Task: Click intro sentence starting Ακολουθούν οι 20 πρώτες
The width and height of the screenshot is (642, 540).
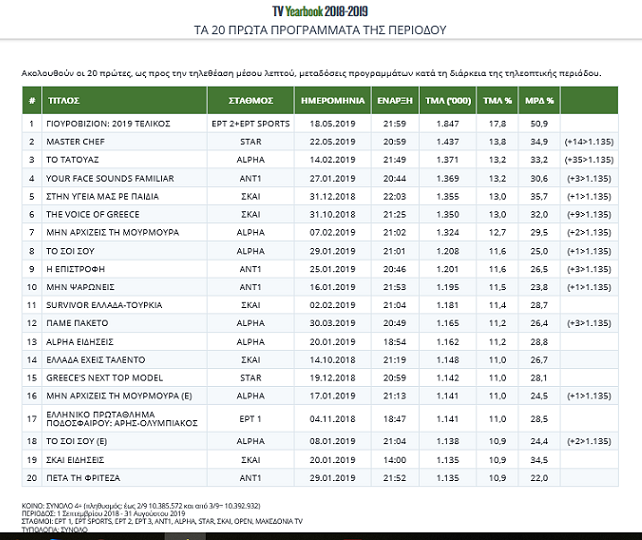Action: point(311,73)
